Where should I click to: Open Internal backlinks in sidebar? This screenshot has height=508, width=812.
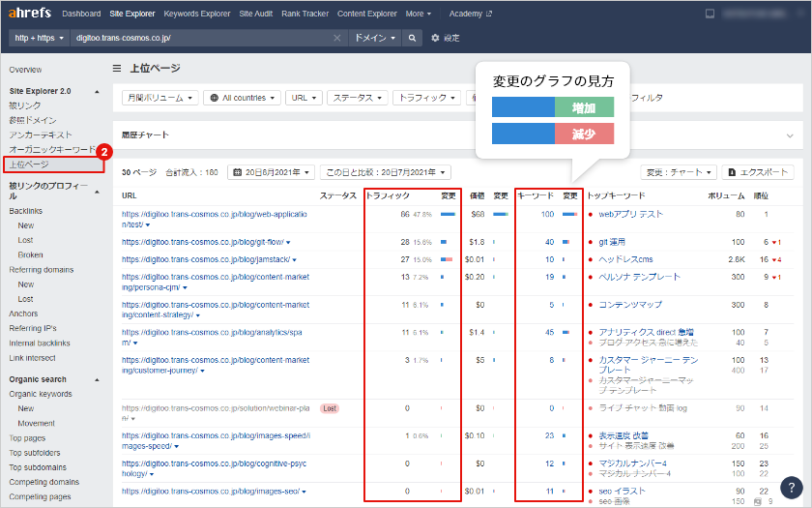pos(40,344)
